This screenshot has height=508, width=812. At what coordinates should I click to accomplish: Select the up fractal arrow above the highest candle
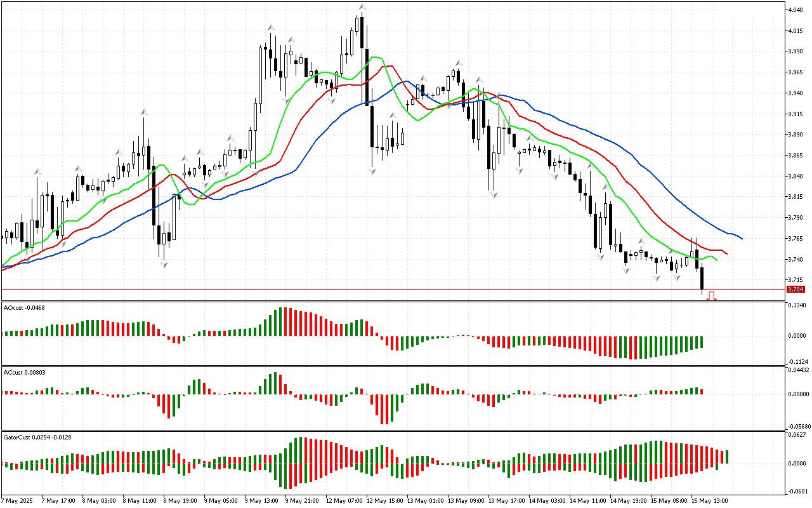362,7
